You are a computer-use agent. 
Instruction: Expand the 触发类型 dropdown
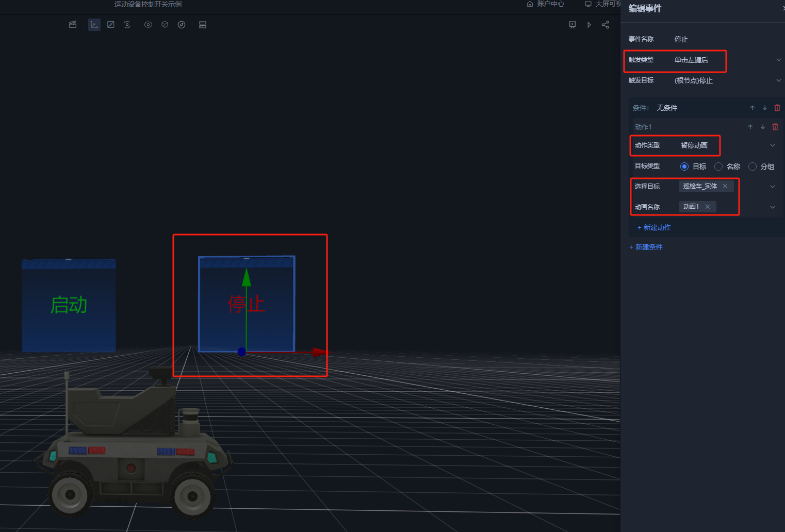779,60
